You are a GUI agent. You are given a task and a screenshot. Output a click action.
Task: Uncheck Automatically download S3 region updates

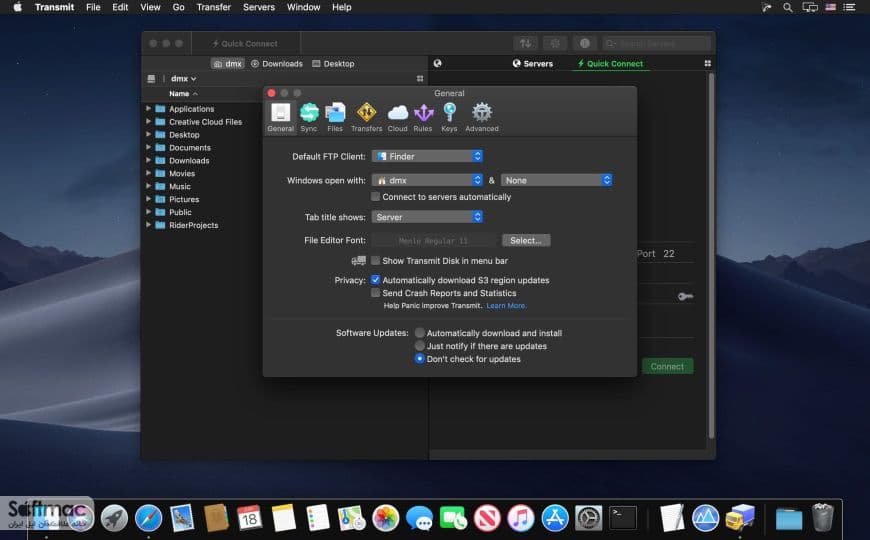376,280
